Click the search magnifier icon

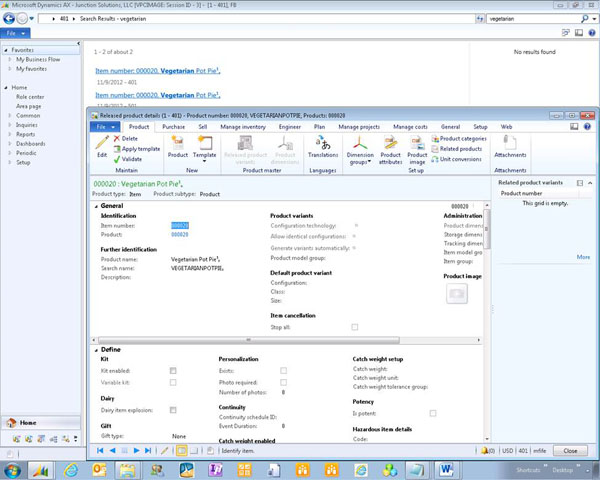(584, 18)
